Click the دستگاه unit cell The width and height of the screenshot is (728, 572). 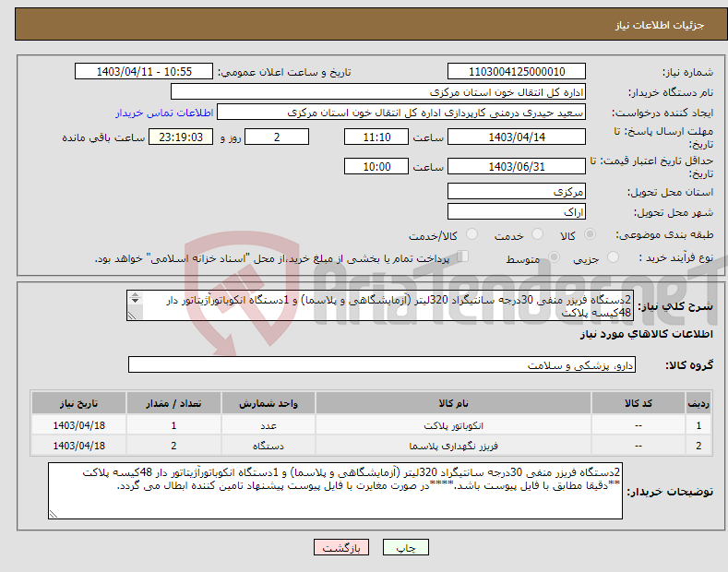[x=269, y=446]
